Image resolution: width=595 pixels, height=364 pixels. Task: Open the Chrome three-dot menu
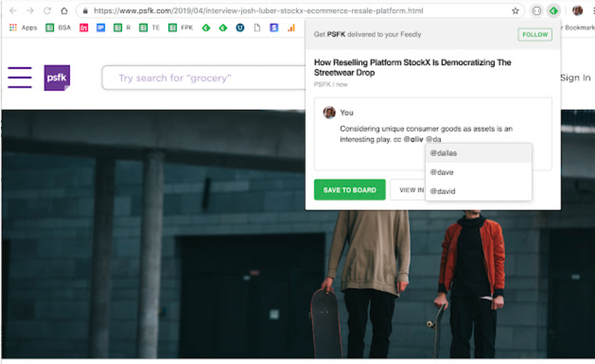coord(591,11)
